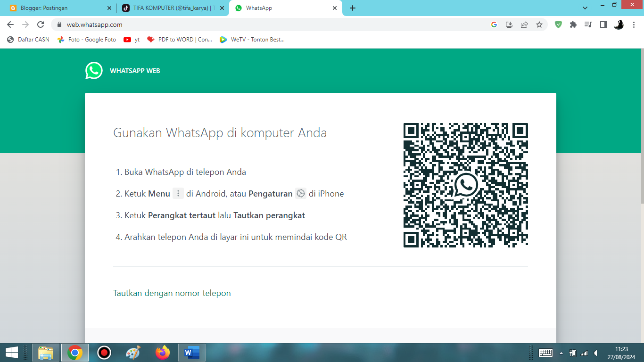The image size is (644, 362).
Task: Click the iPhone settings gear icon in step 2
Action: [301, 193]
